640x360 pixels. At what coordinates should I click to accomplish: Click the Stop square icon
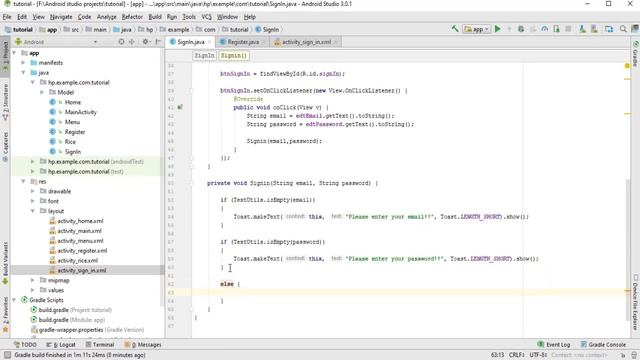(x=568, y=29)
